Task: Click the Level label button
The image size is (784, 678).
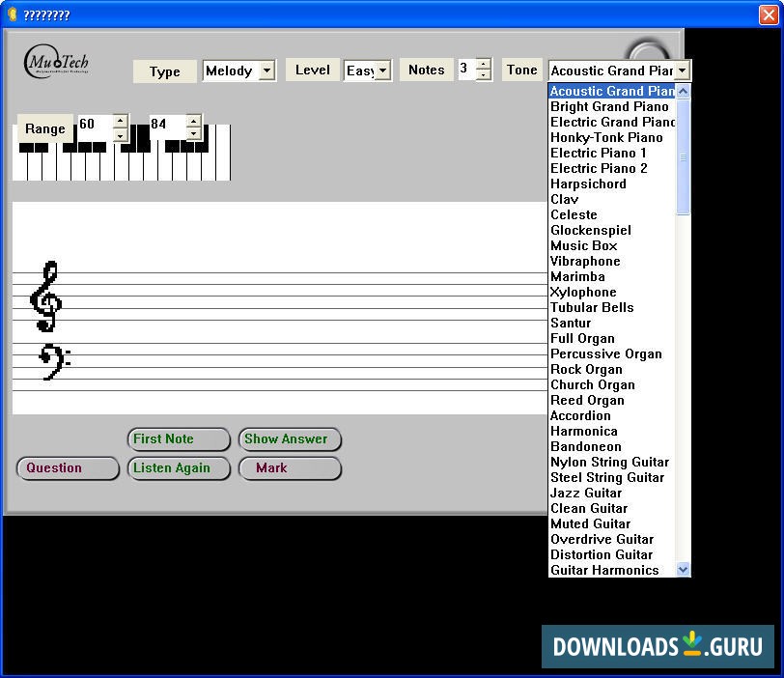Action: click(x=313, y=70)
